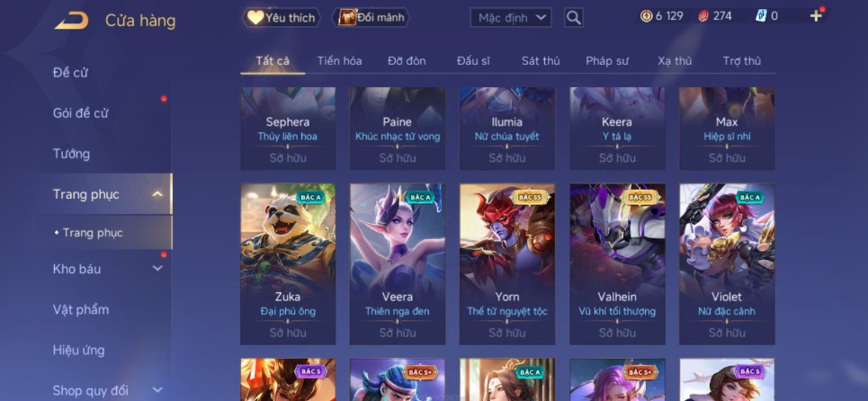The height and width of the screenshot is (401, 868).
Task: Expand the Kho báu sidebar section
Action: (157, 269)
